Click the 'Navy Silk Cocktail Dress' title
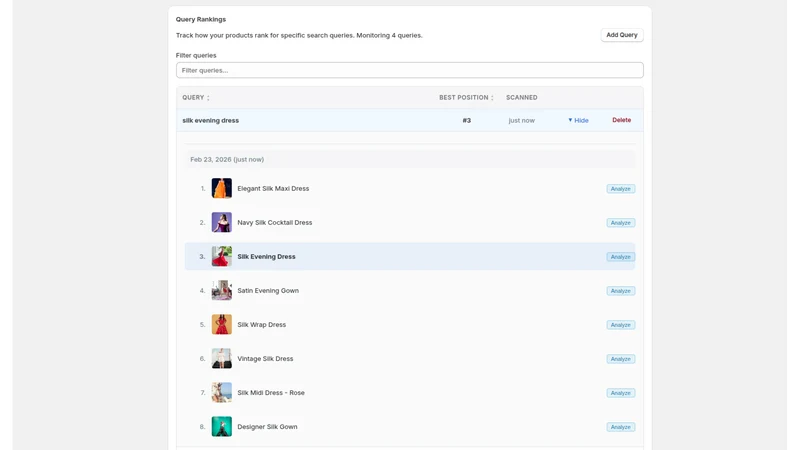Image resolution: width=800 pixels, height=450 pixels. point(274,222)
